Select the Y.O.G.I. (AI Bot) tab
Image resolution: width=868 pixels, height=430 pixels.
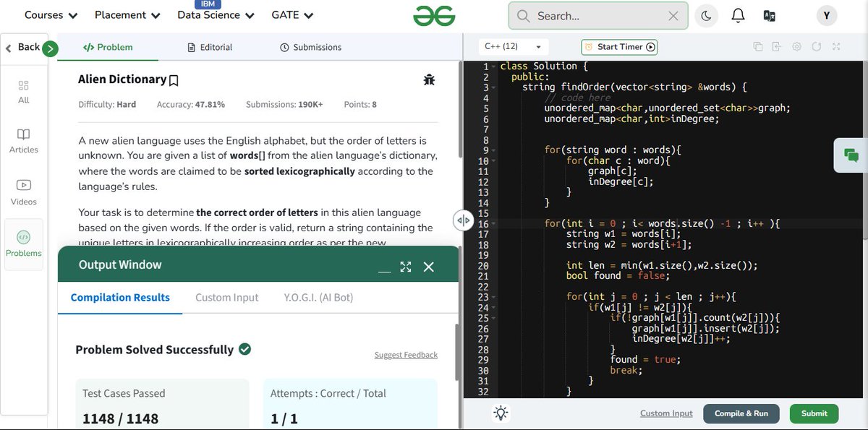318,297
